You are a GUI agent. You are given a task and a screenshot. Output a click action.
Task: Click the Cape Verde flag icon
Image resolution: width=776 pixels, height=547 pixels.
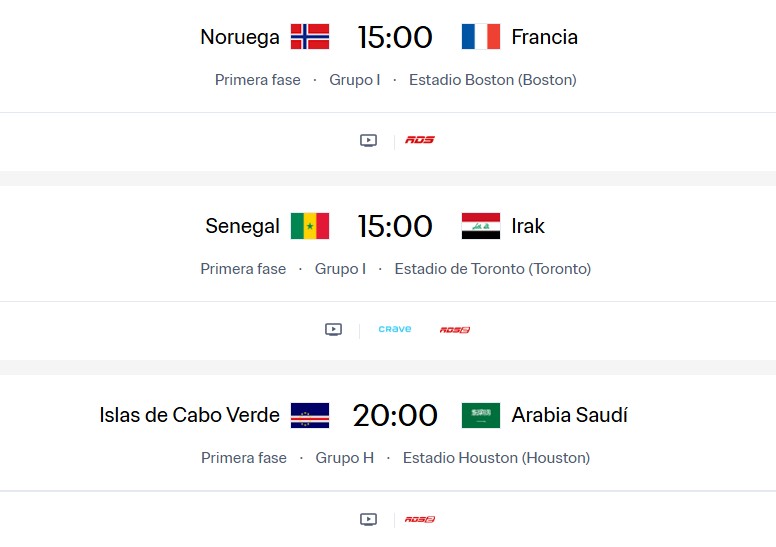coord(310,415)
